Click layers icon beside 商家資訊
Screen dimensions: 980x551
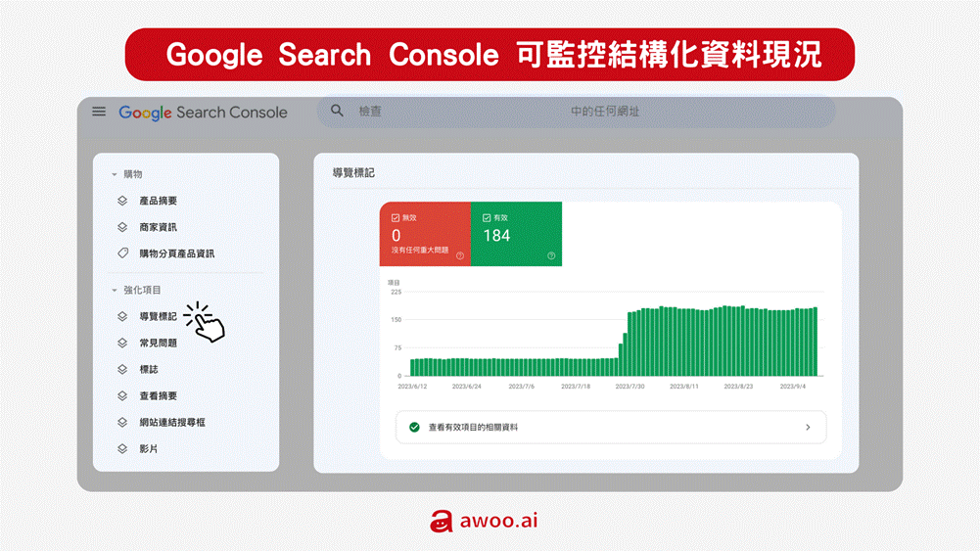[122, 227]
